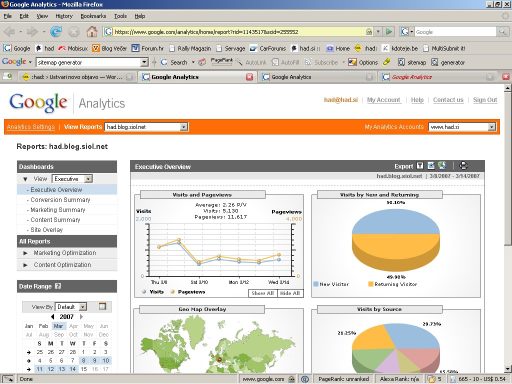This screenshot has height=384, width=512.
Task: Click the browser Forward arrow button
Action: click(32, 32)
